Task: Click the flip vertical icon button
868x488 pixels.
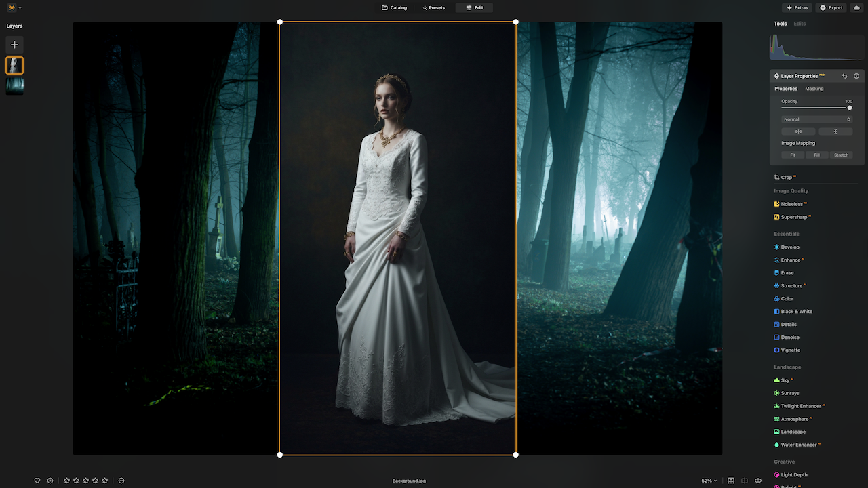Action: [835, 131]
